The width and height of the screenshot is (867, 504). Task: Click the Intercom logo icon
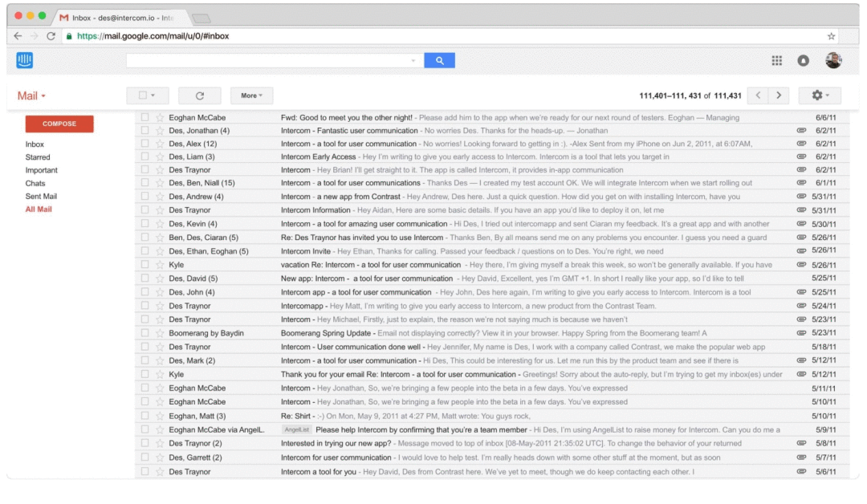click(24, 59)
